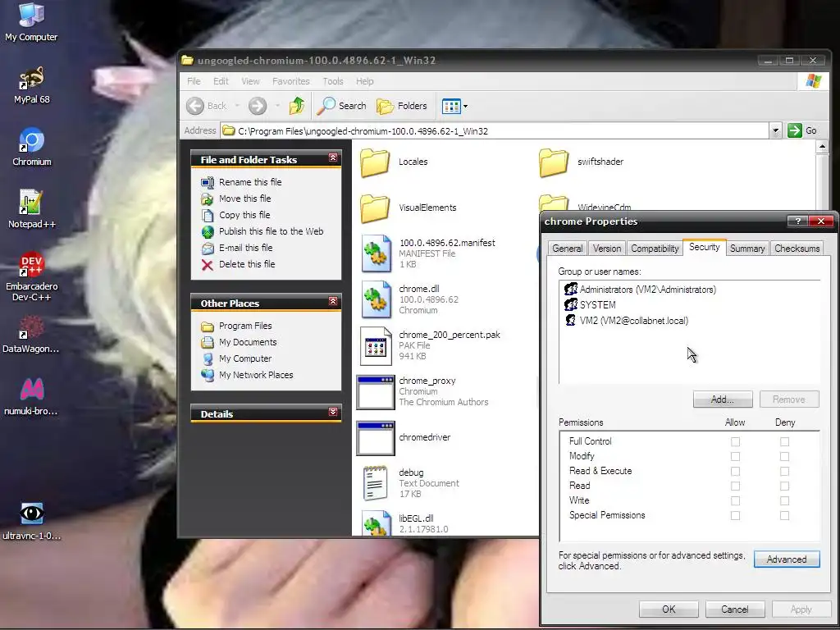Image resolution: width=840 pixels, height=630 pixels.
Task: Click the Back navigation button
Action: pos(207,106)
